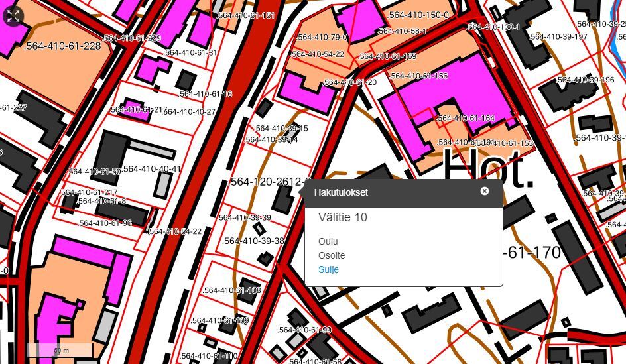
Task: Click parcel label 564-410-61-96
Action: (105, 223)
